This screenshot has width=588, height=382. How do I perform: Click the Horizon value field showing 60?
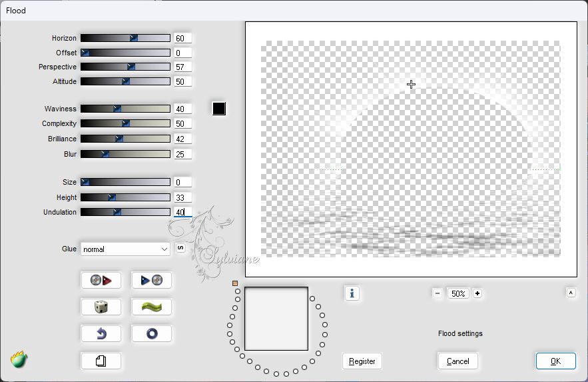tap(182, 38)
